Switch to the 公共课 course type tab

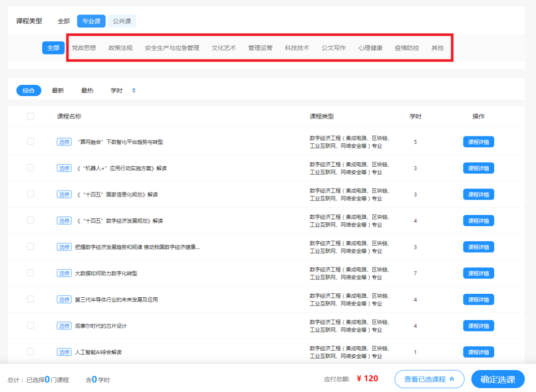click(122, 21)
